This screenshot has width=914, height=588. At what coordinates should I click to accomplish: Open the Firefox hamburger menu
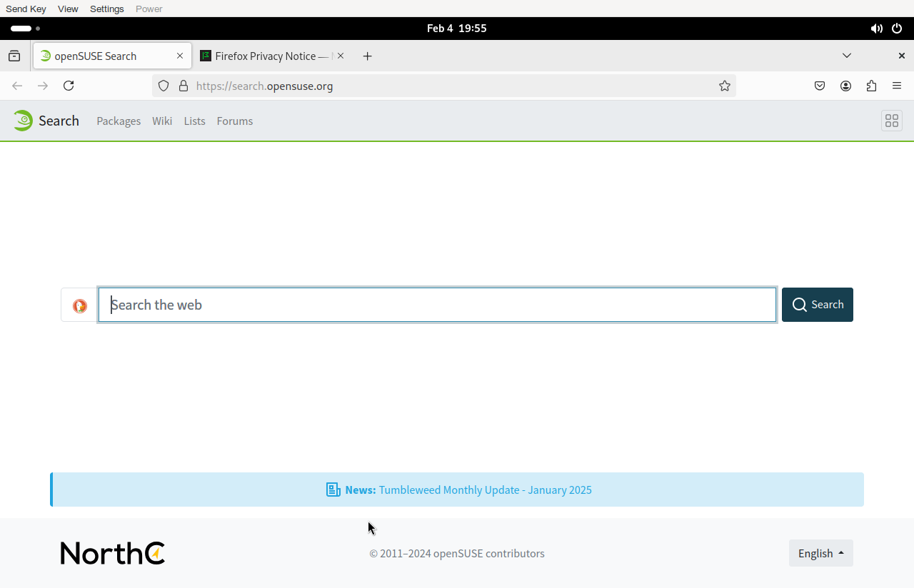click(x=897, y=86)
